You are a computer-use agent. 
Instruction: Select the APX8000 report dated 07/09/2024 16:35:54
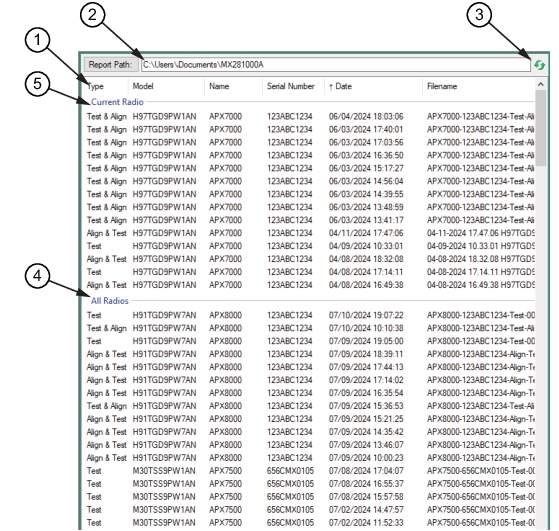(310, 393)
